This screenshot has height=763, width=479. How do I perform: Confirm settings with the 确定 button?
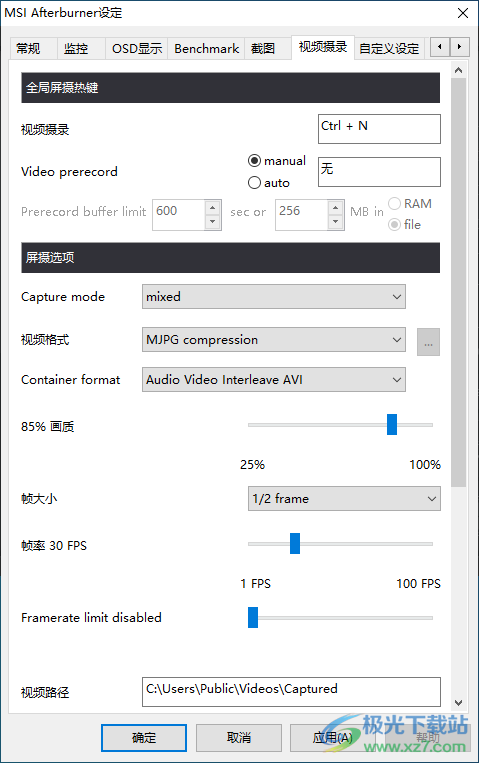tap(144, 738)
